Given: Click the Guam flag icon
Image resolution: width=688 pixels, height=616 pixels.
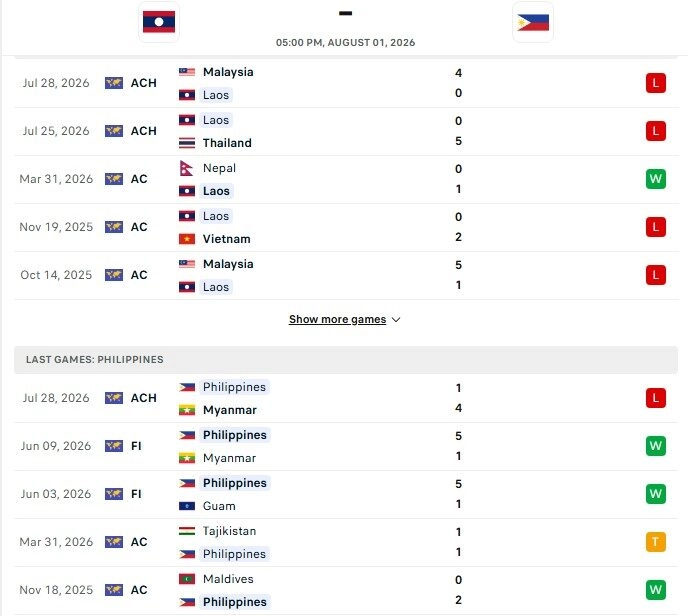Looking at the screenshot, I should pos(187,506).
